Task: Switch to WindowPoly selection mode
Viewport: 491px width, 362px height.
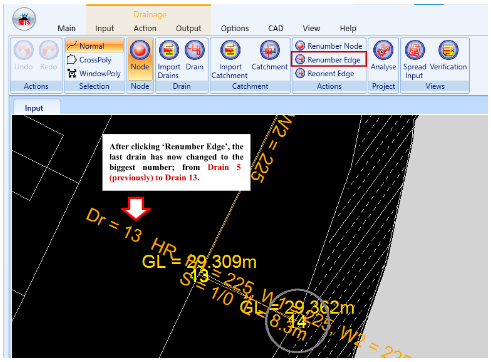Action: [x=94, y=73]
